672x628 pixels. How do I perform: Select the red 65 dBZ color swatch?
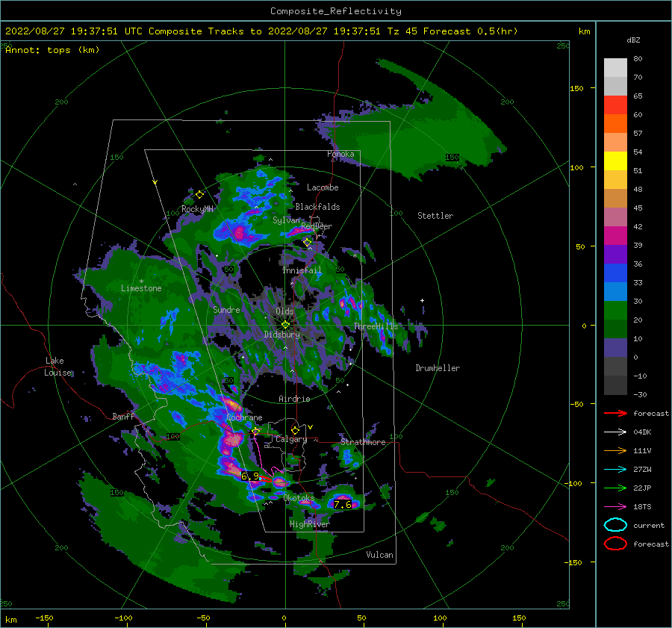[615, 105]
